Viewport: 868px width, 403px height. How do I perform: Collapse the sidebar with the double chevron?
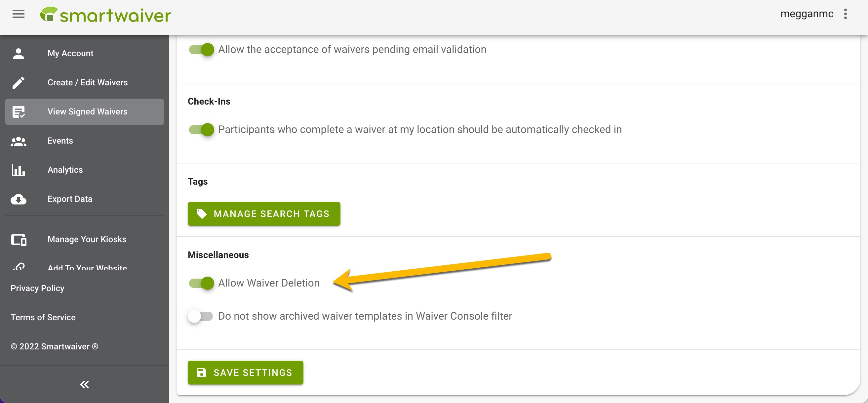click(x=84, y=384)
